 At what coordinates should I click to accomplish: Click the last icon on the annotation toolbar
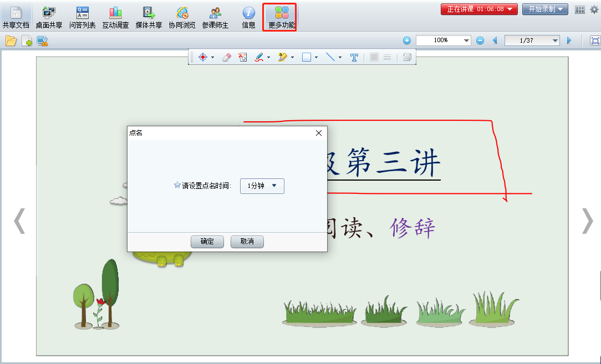407,57
